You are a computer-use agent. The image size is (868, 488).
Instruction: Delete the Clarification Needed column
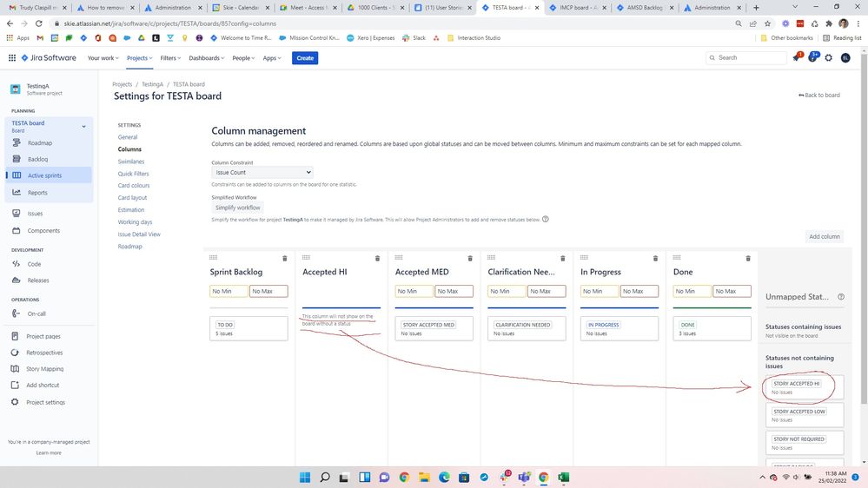pos(563,259)
